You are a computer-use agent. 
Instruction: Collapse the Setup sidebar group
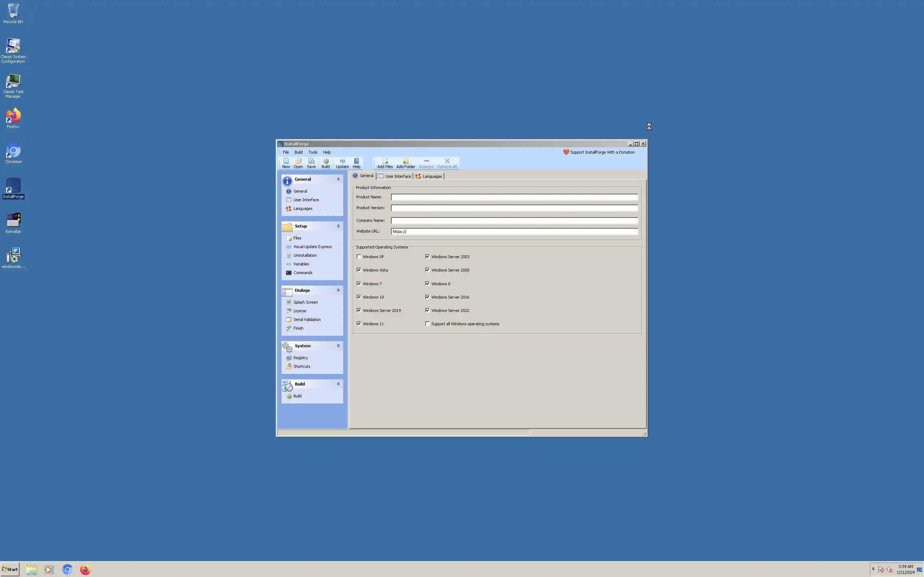point(338,226)
